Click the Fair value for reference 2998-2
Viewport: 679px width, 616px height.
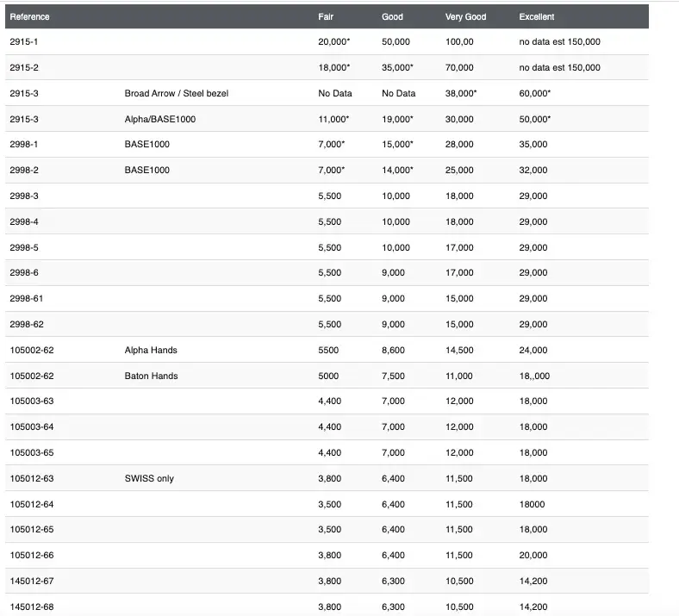pos(333,170)
